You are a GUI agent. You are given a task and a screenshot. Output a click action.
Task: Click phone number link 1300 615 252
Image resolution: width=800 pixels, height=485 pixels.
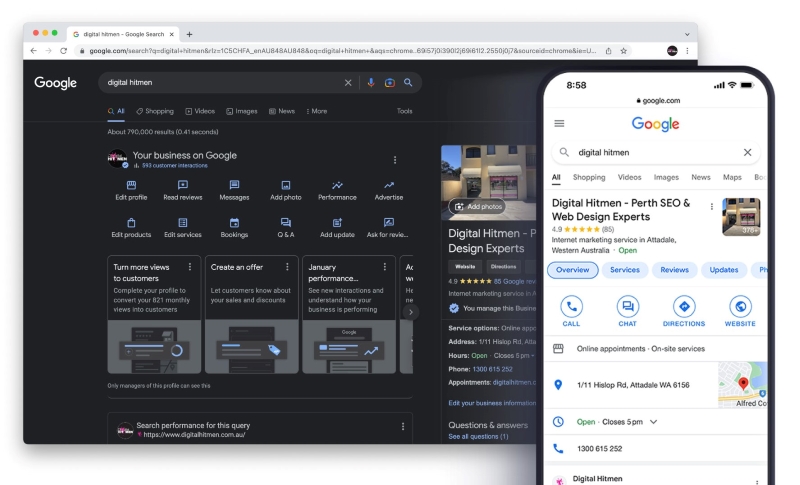coord(492,369)
